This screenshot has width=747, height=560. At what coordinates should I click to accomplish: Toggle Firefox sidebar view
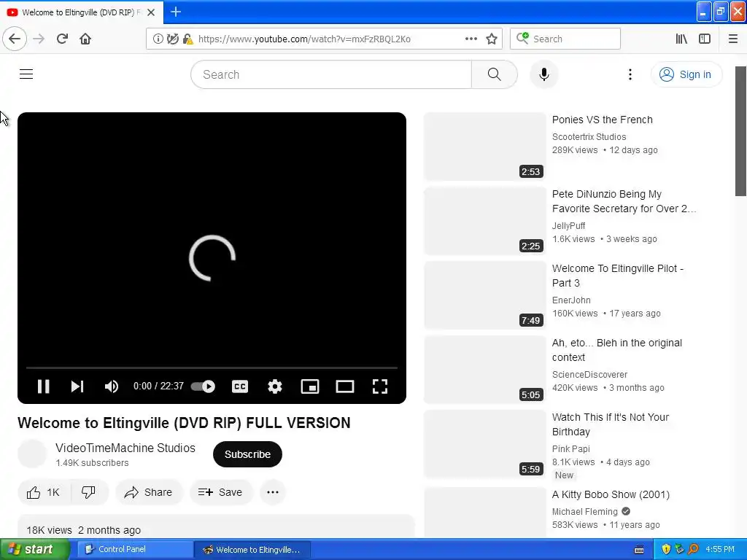[705, 39]
